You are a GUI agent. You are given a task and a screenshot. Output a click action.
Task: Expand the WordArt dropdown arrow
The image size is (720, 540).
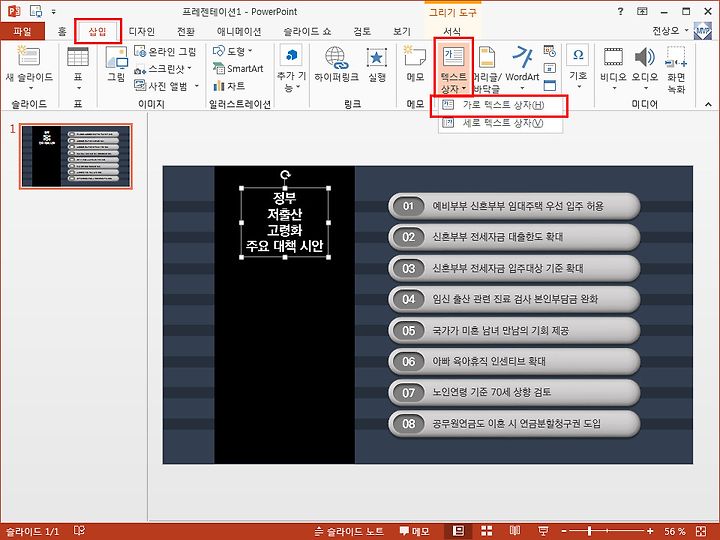pyautogui.click(x=522, y=88)
